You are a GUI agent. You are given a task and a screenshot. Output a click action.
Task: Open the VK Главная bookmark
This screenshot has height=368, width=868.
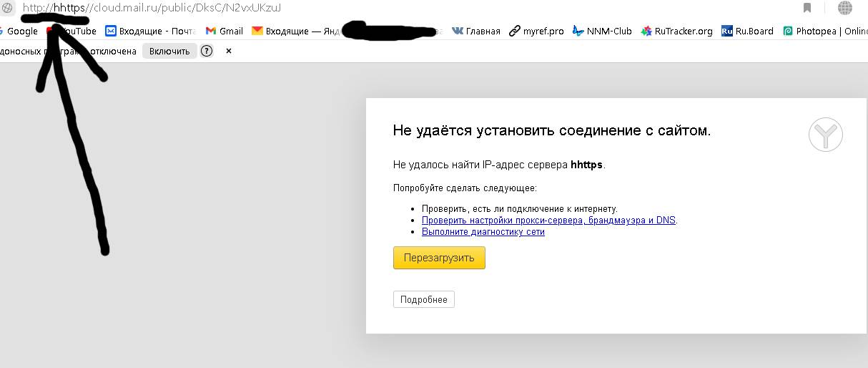(x=476, y=31)
